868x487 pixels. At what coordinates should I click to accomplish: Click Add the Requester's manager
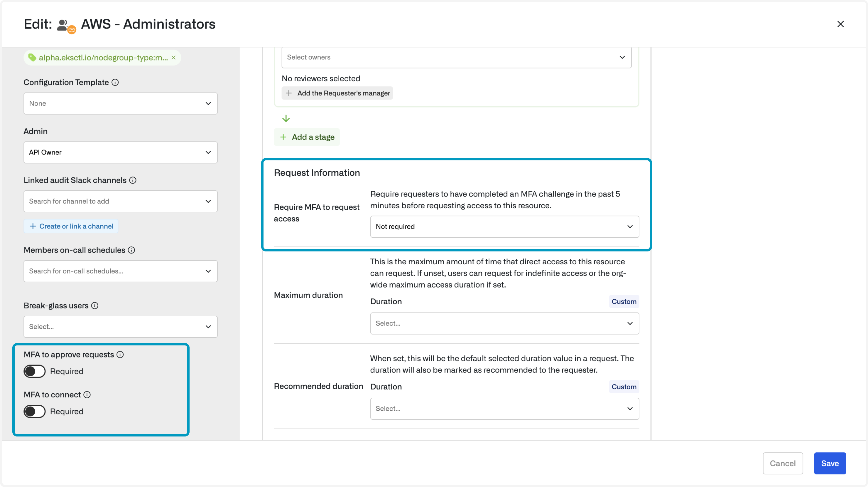click(x=337, y=93)
